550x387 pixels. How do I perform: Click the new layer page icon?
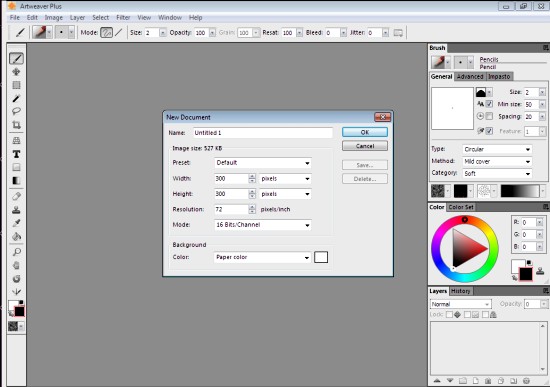pyautogui.click(x=476, y=381)
